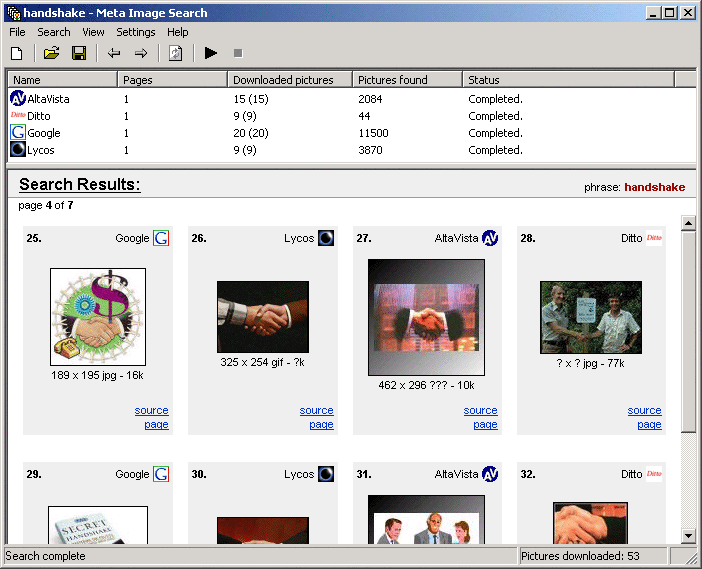The height and width of the screenshot is (569, 702).
Task: Open the View menu
Action: click(x=93, y=32)
